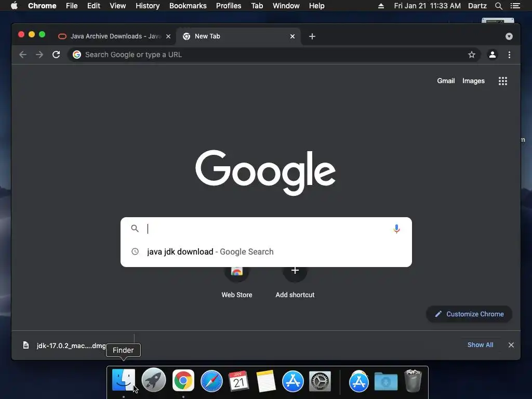Open Chrome's three-dot menu
This screenshot has width=532, height=399.
(x=509, y=55)
